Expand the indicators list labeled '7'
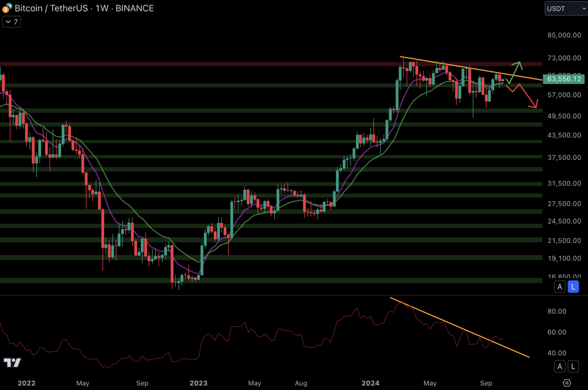This screenshot has height=390, width=588. [x=11, y=22]
